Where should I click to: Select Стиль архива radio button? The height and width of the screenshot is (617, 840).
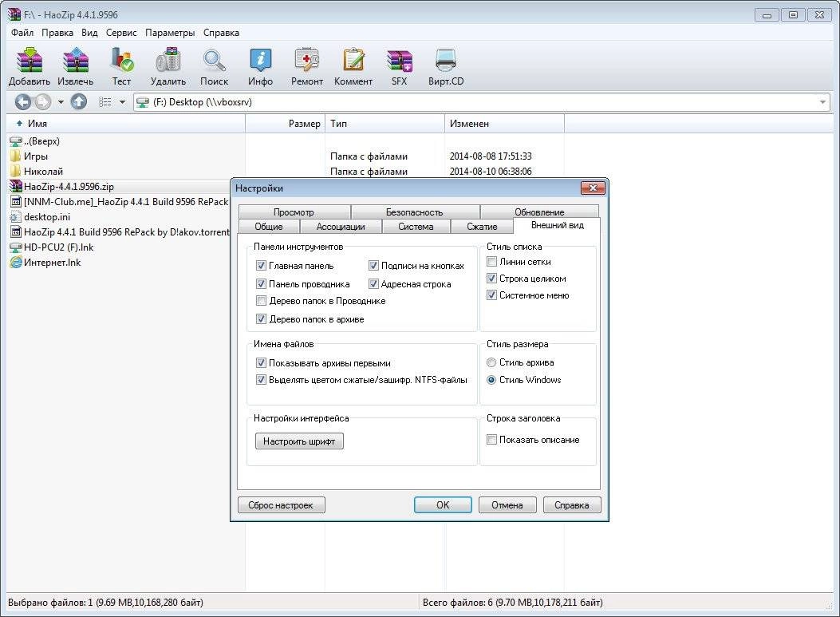pyautogui.click(x=491, y=362)
